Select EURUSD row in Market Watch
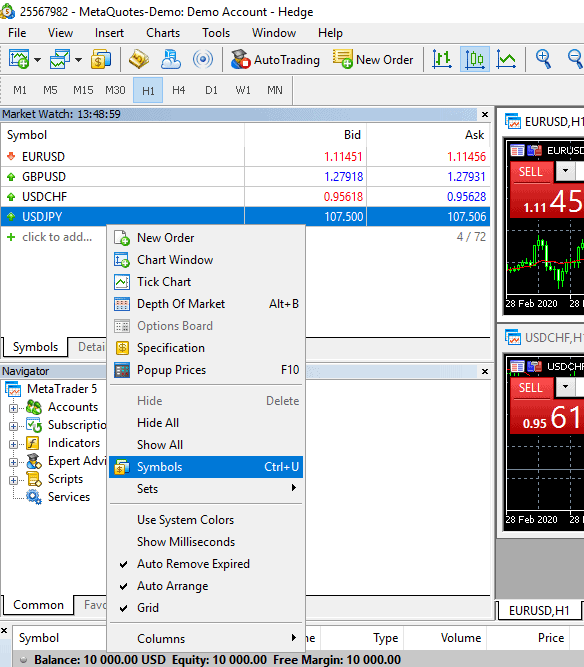 (x=245, y=157)
